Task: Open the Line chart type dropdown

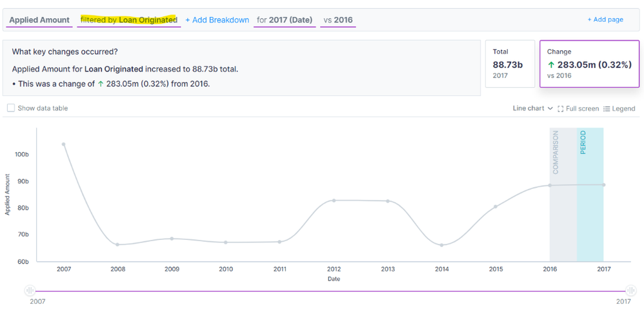Action: (533, 108)
